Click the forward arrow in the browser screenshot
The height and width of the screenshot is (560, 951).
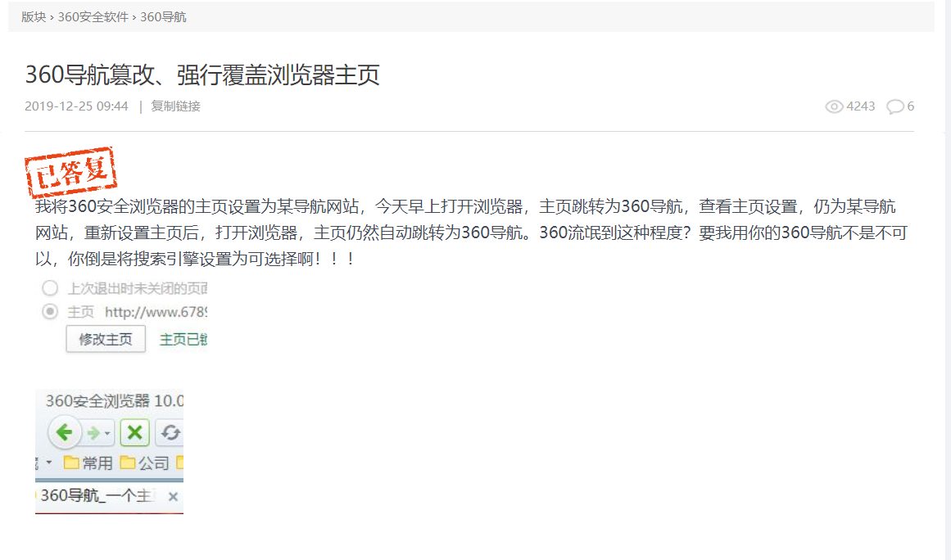coord(92,431)
